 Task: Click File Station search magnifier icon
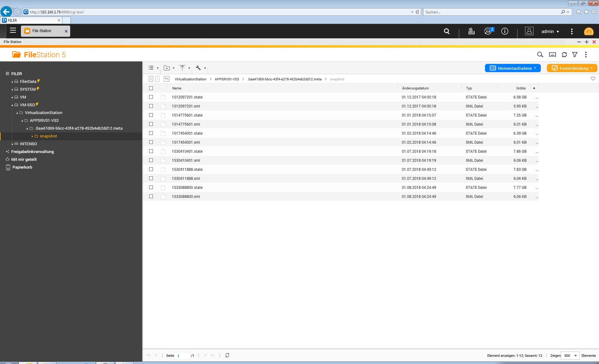tap(540, 55)
